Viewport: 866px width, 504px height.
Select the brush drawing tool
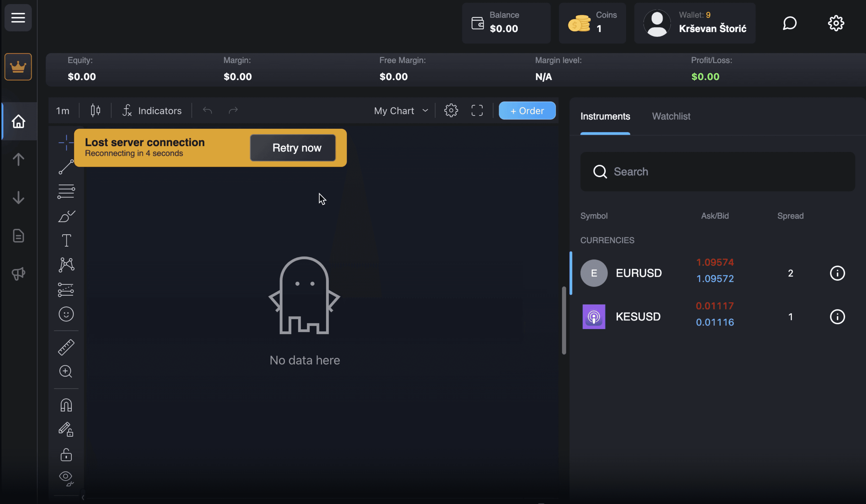pyautogui.click(x=66, y=216)
